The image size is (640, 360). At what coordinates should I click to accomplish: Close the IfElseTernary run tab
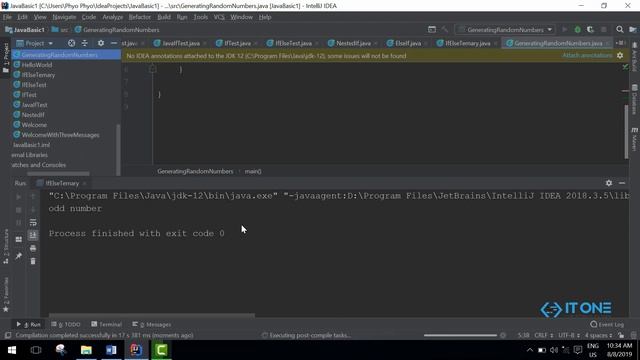84,184
